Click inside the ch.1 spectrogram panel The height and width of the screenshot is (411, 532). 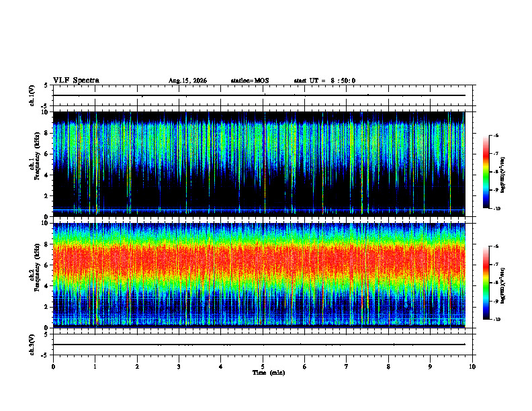click(x=259, y=164)
